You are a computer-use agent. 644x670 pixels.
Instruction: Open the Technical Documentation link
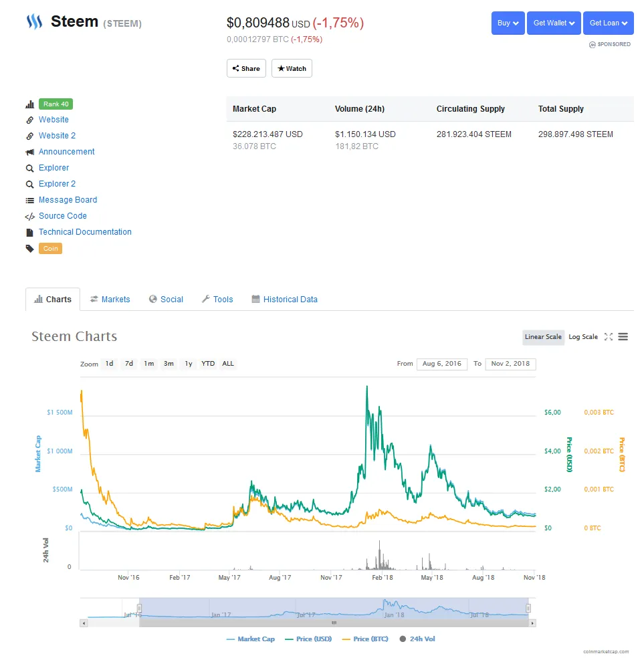(x=85, y=232)
